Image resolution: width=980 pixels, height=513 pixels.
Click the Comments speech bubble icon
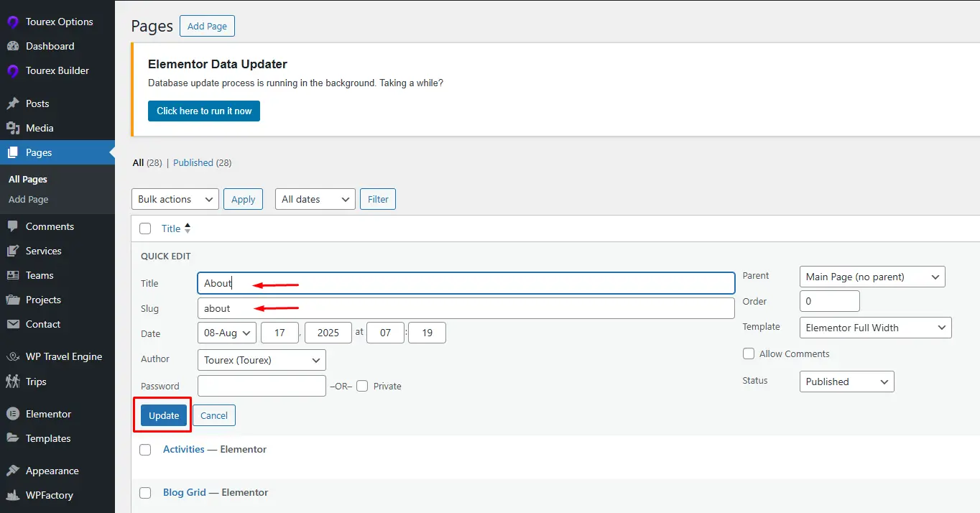pyautogui.click(x=12, y=226)
